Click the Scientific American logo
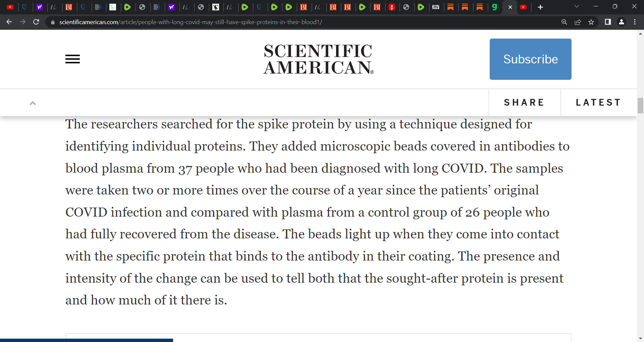 click(x=318, y=59)
